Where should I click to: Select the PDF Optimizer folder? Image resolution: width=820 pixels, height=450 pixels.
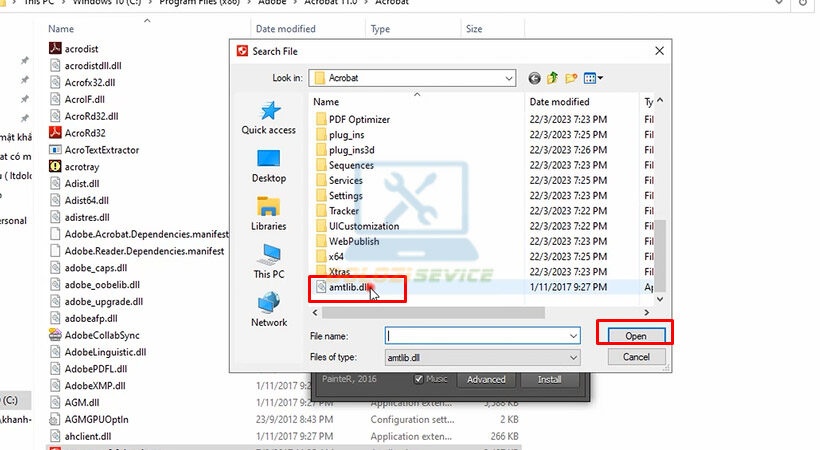click(353, 119)
